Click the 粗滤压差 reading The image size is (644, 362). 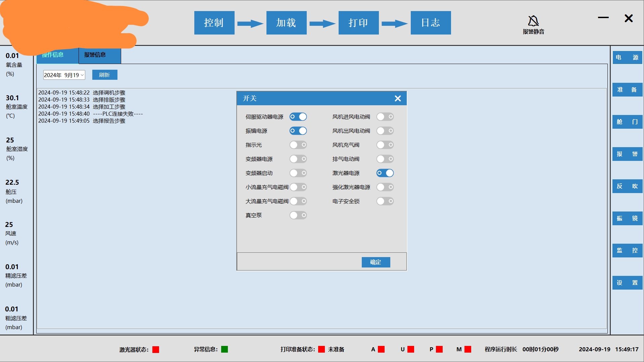point(12,309)
